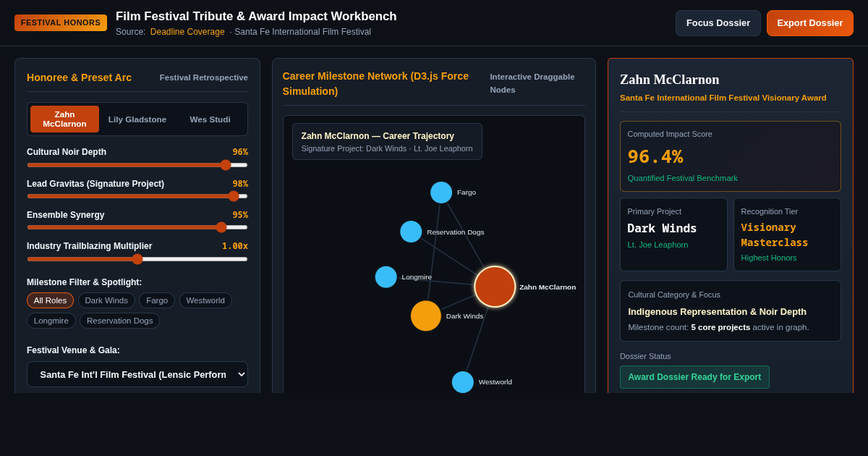Click the 95% Ensemble Synergy value
The height and width of the screenshot is (456, 868).
coord(240,215)
